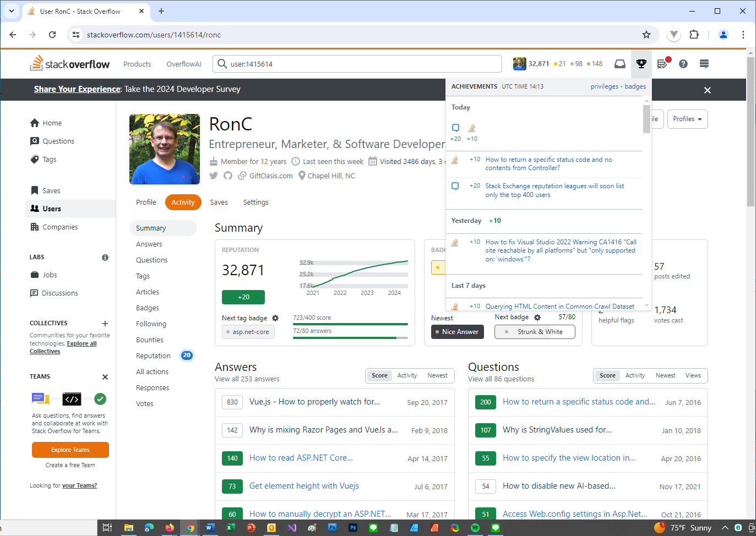The height and width of the screenshot is (536, 756).
Task: Open the review queues icon
Action: coord(663,64)
